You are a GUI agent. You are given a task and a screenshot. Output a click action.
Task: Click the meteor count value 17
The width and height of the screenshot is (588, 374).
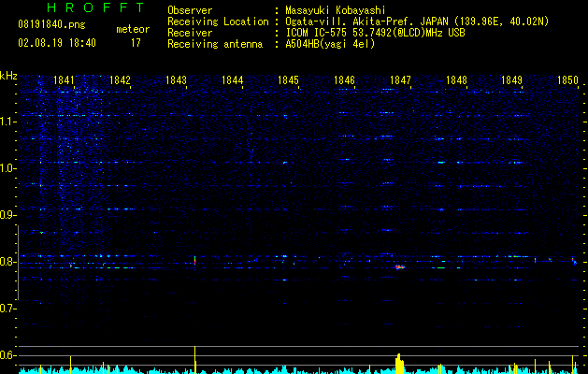136,43
